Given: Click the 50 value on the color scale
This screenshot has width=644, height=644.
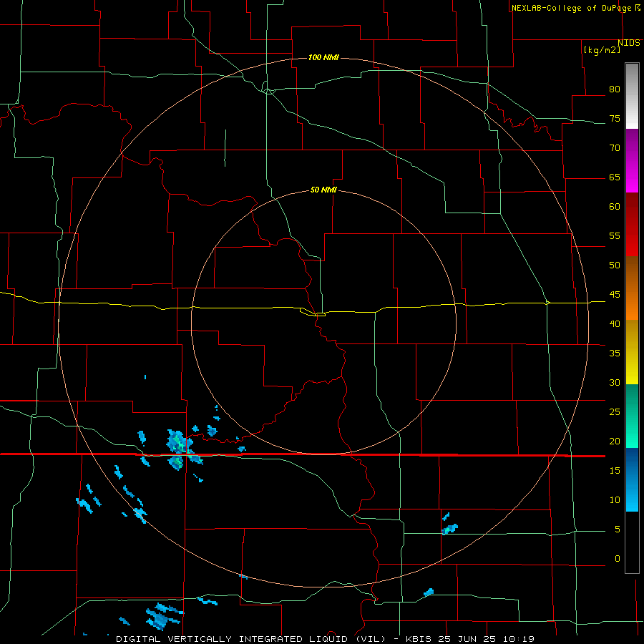Looking at the screenshot, I should point(615,265).
